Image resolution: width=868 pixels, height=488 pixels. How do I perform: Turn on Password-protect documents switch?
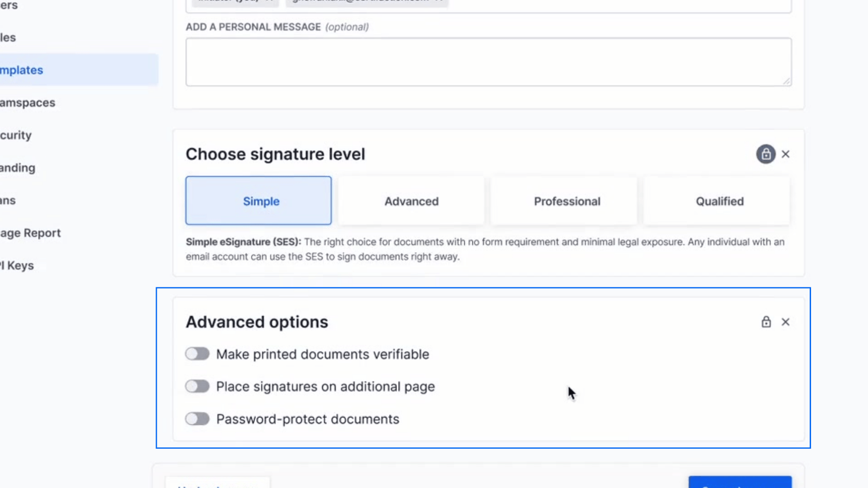pos(197,419)
